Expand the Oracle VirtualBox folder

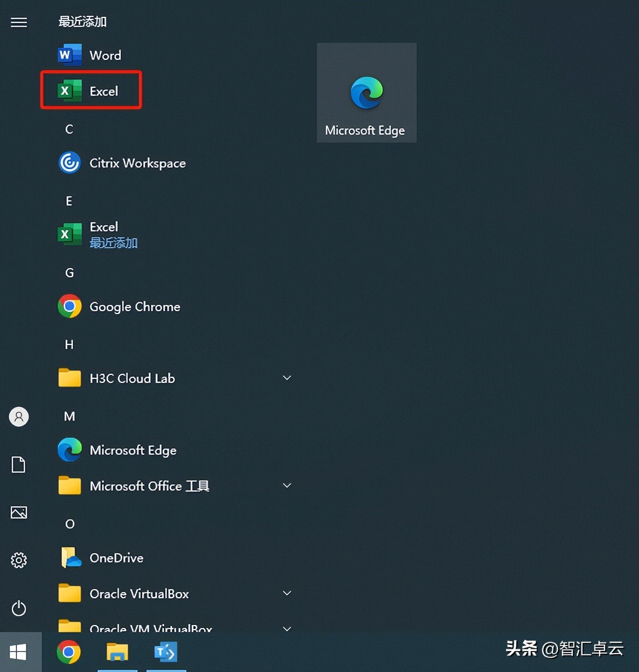[287, 593]
